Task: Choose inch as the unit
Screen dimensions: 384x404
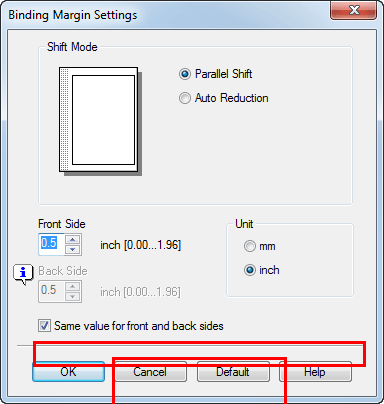Action: click(250, 270)
